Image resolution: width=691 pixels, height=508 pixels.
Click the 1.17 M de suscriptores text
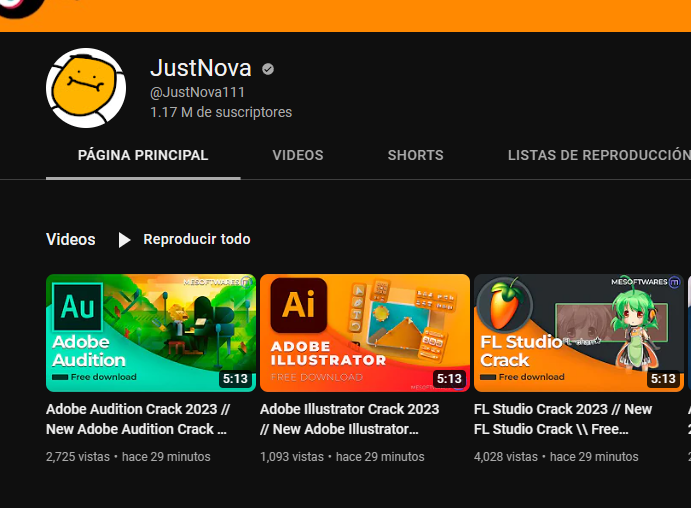tap(221, 112)
